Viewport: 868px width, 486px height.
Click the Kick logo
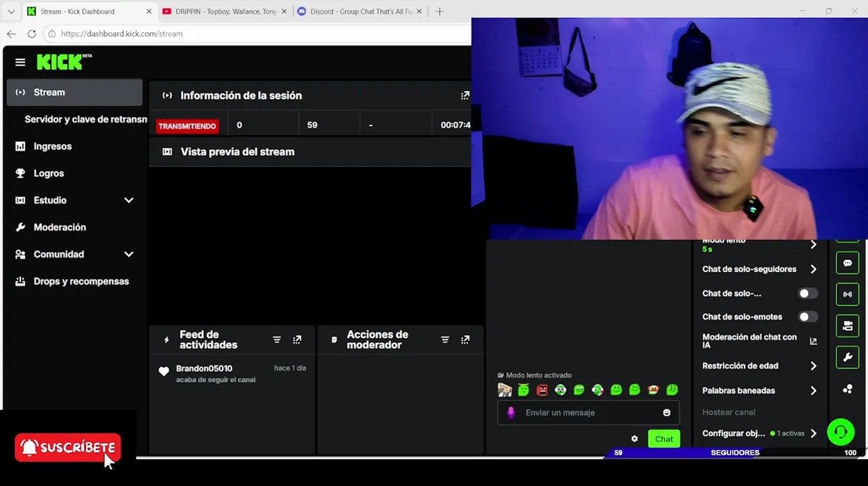64,61
